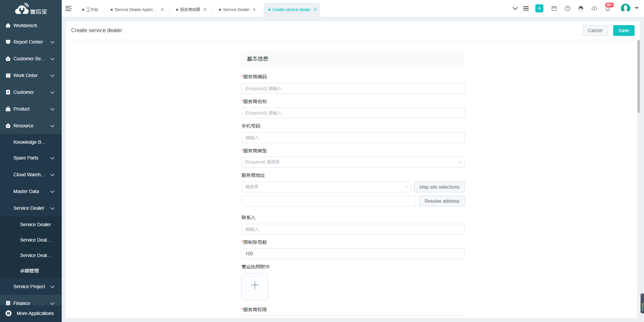Open the Service Dealer child item

[x=36, y=224]
